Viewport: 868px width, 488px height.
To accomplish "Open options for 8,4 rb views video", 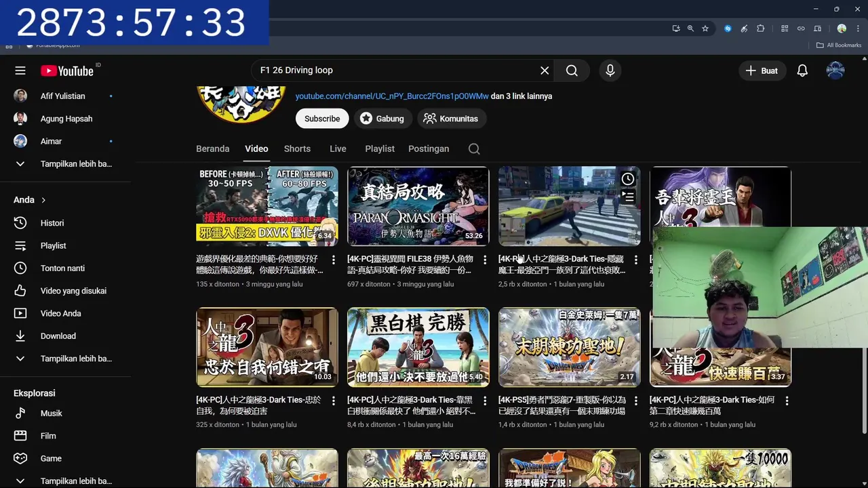I will point(484,401).
